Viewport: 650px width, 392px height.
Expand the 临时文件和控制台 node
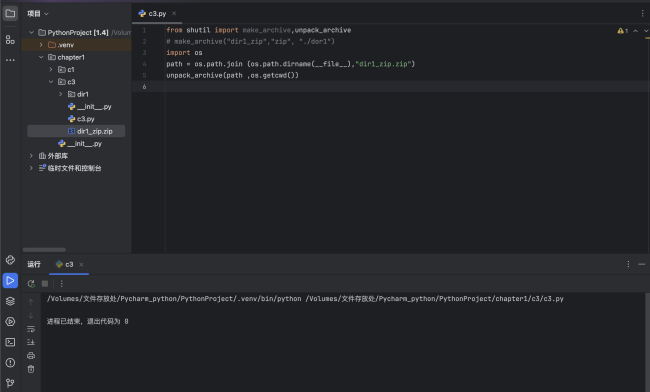(31, 168)
